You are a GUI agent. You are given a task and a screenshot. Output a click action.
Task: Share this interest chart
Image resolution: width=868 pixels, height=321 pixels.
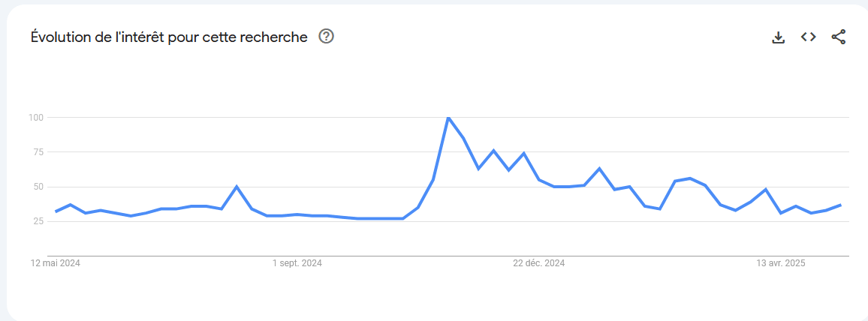(x=839, y=37)
